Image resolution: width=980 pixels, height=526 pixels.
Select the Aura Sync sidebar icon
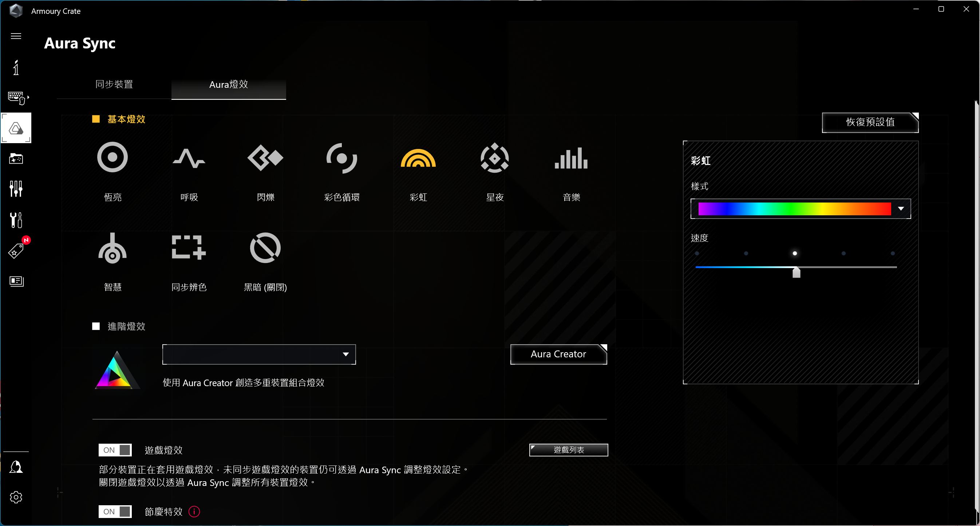(x=16, y=128)
